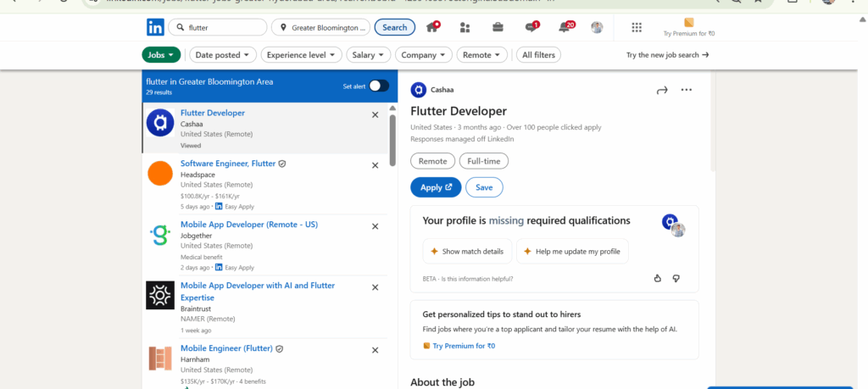Open the LinkedIn home feed icon
The width and height of the screenshot is (868, 389).
pyautogui.click(x=433, y=27)
